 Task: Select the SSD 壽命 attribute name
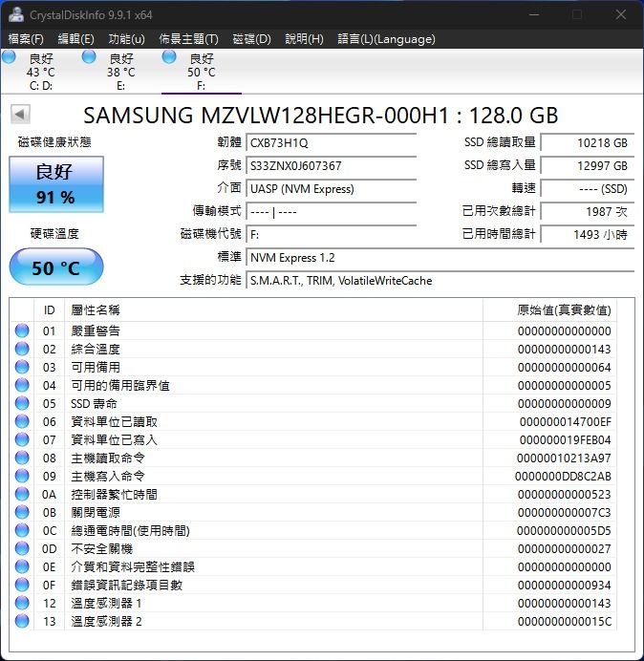point(94,403)
